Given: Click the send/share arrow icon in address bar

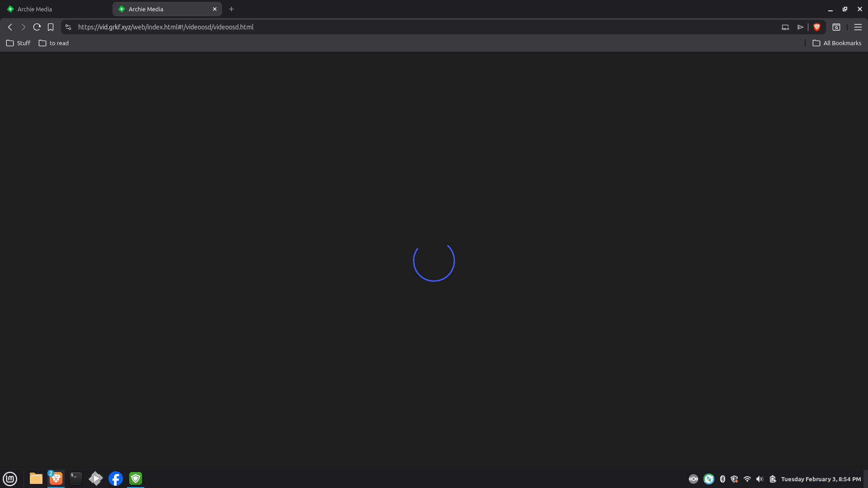Looking at the screenshot, I should 800,27.
